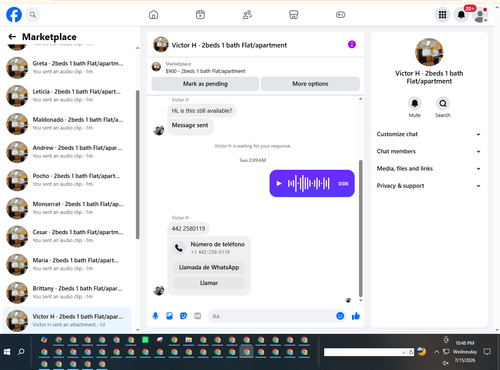Click the chat messages scrollbar
This screenshot has height=370, width=500.
tap(360, 228)
